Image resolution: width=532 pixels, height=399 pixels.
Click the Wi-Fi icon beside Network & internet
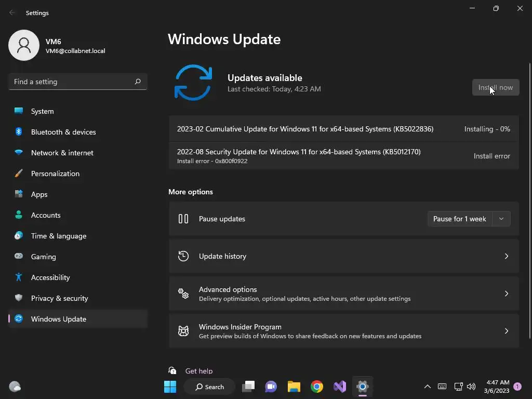pos(19,152)
